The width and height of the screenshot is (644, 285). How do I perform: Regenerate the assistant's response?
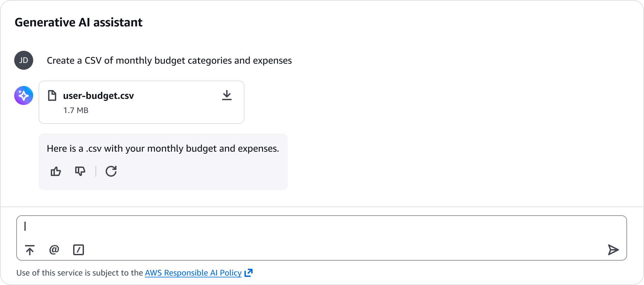pos(111,171)
